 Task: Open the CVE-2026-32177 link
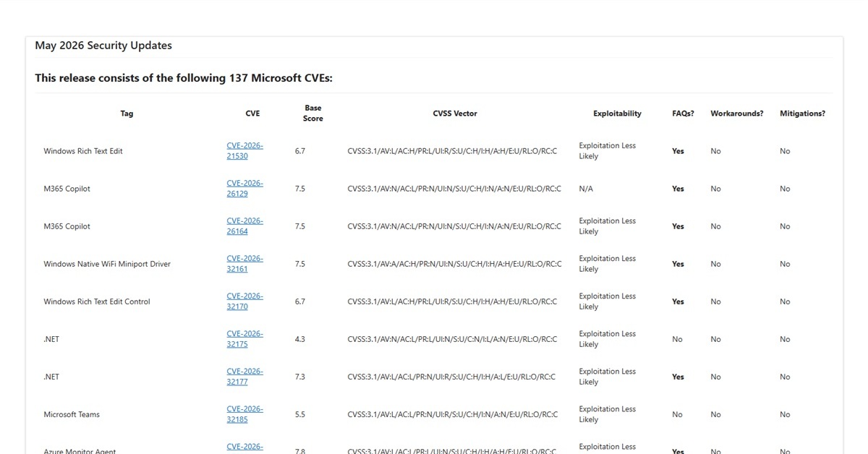pos(244,377)
